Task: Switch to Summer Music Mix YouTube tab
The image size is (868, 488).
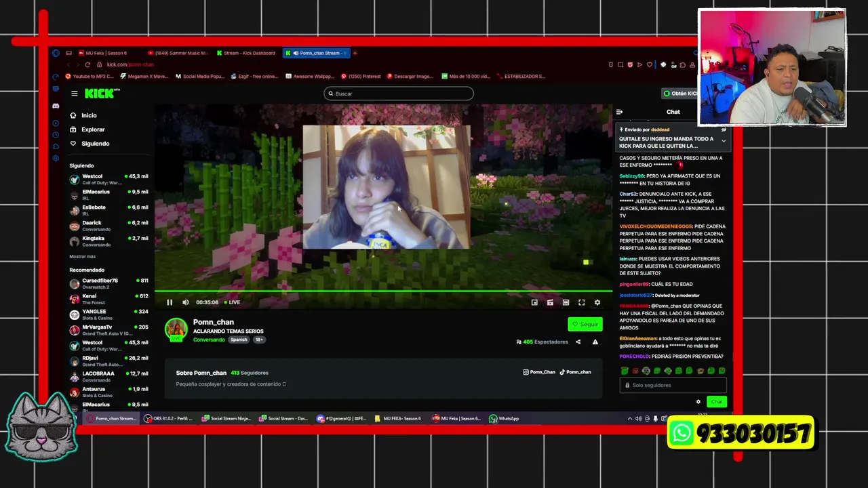Action: pos(177,53)
